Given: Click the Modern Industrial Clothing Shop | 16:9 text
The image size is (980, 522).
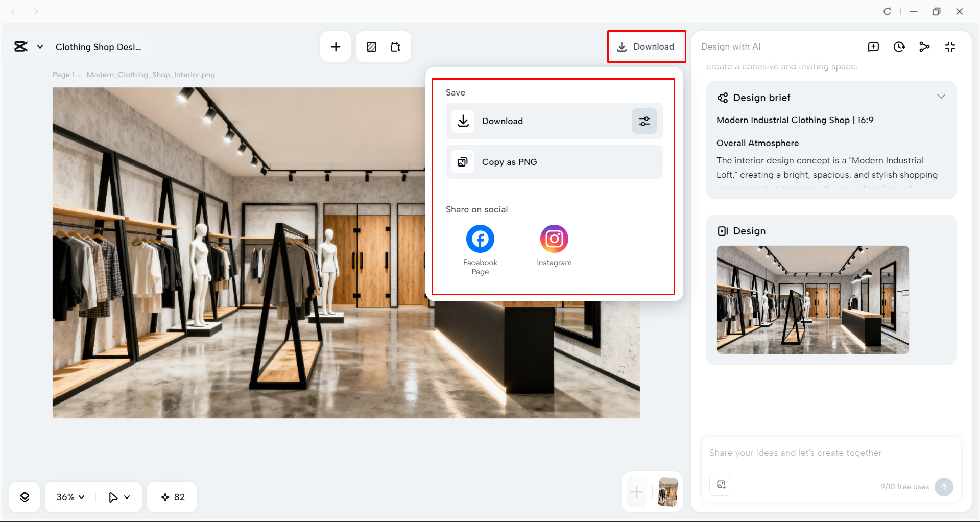Looking at the screenshot, I should click(x=795, y=120).
